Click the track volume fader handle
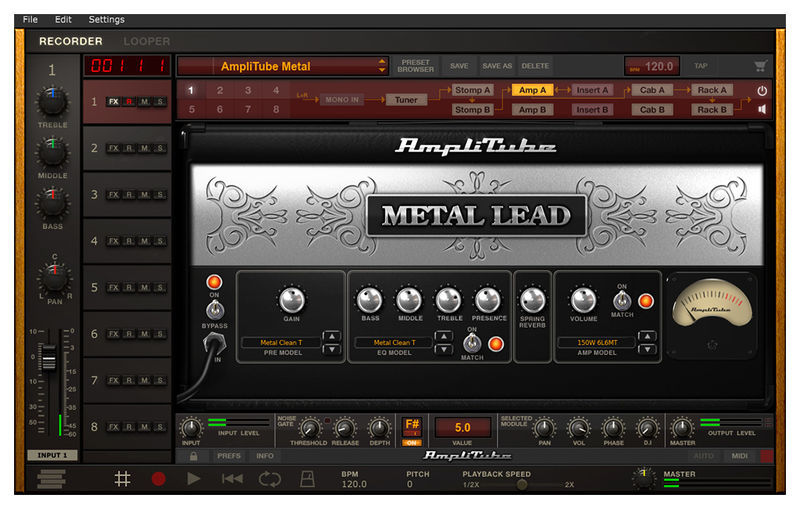Viewport: 800px width, 509px height. [x=48, y=357]
